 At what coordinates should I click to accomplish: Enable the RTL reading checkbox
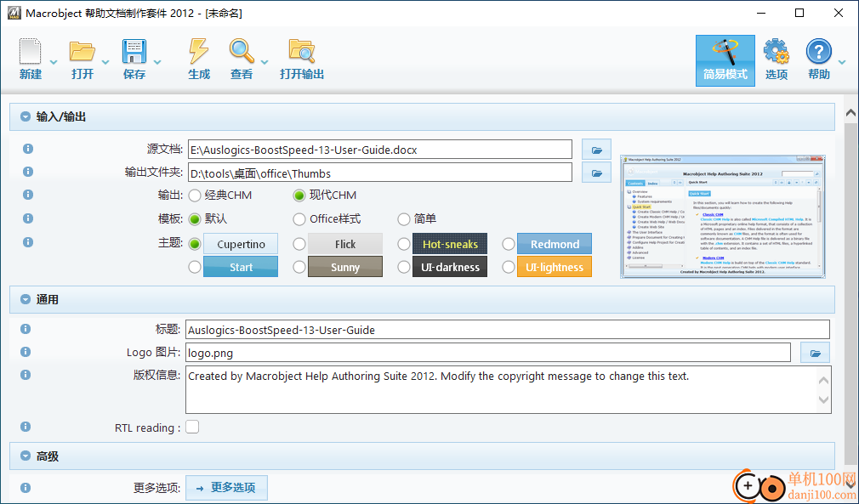[192, 427]
